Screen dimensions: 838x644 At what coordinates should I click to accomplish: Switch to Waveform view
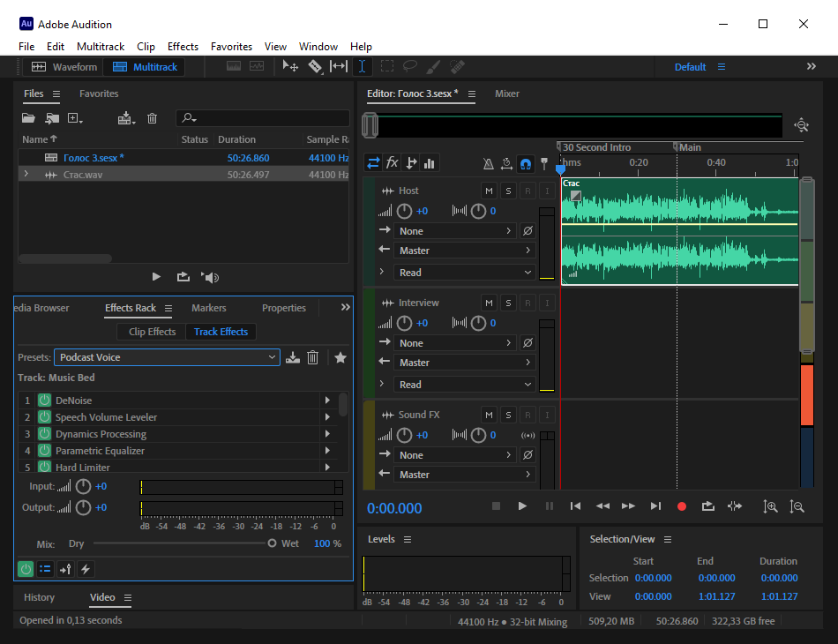(64, 67)
